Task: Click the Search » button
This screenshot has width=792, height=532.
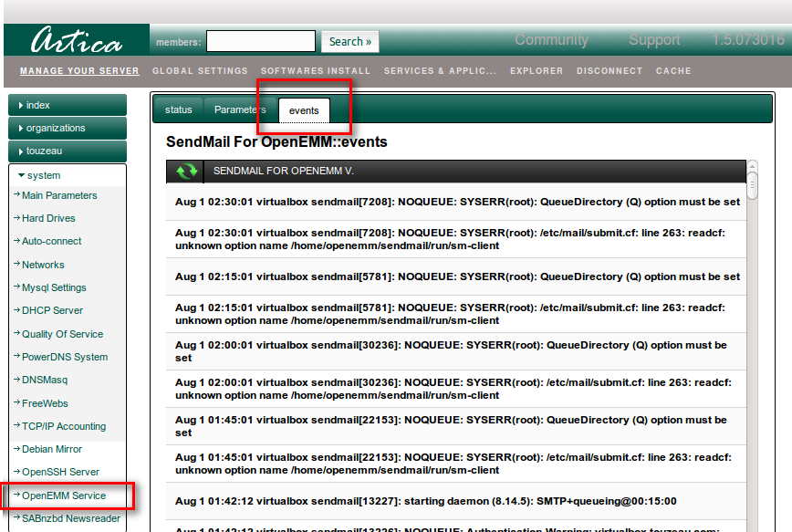Action: coord(350,41)
